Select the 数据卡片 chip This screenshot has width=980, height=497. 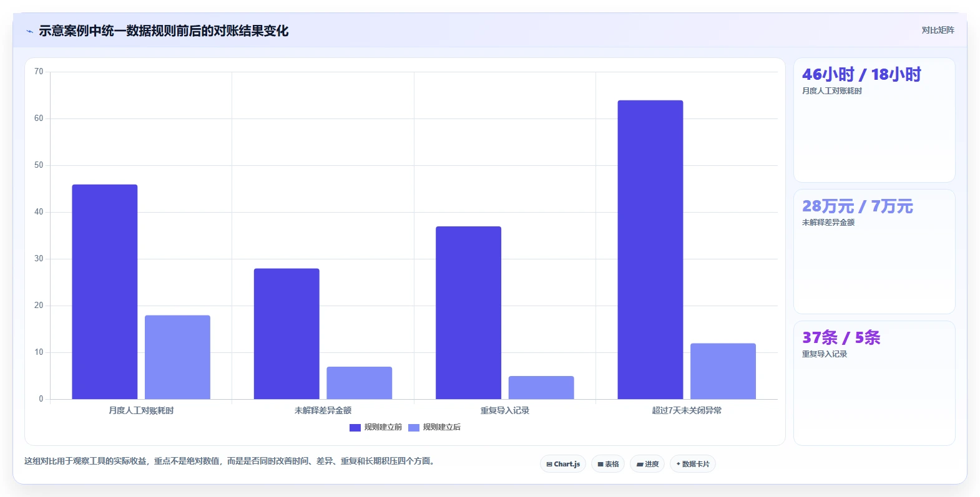point(693,464)
